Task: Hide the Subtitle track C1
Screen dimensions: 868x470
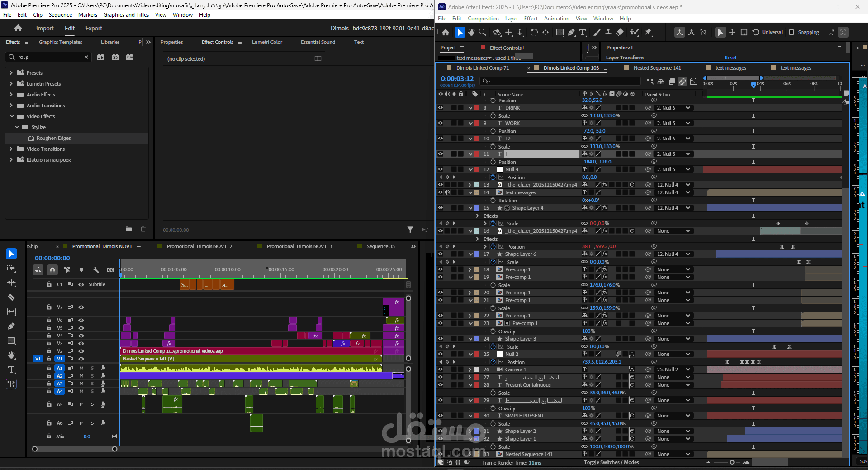Action: click(81, 284)
